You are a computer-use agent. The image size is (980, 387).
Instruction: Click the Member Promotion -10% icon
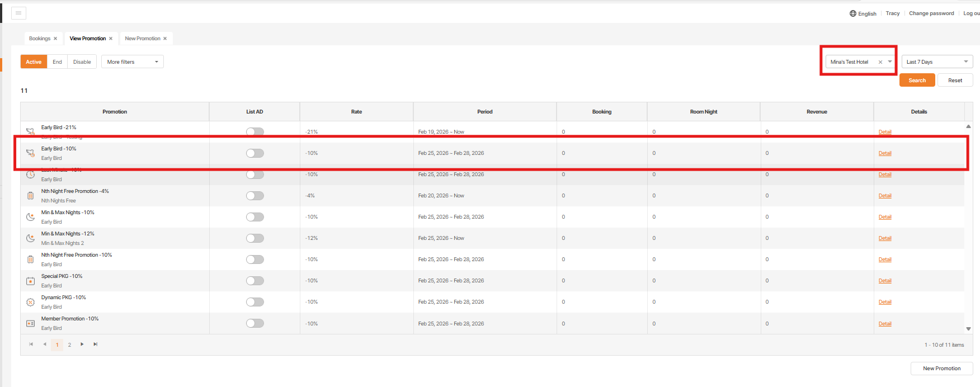click(x=30, y=323)
